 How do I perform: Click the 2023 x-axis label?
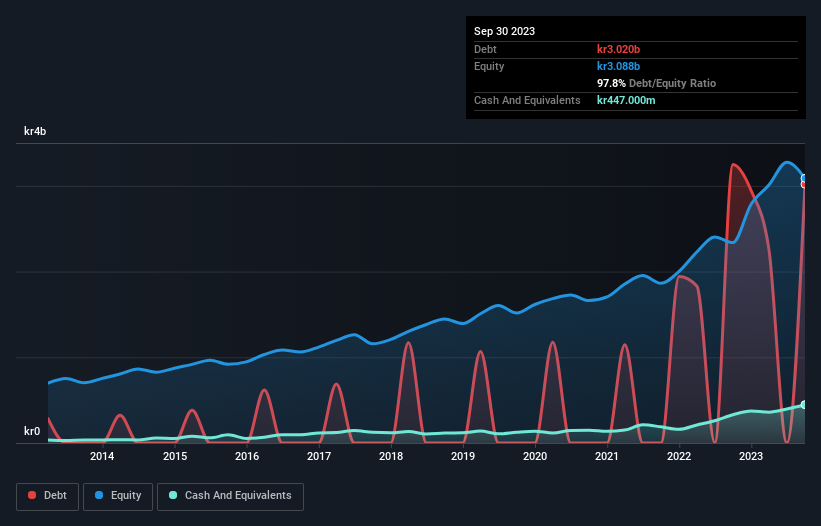(x=751, y=456)
